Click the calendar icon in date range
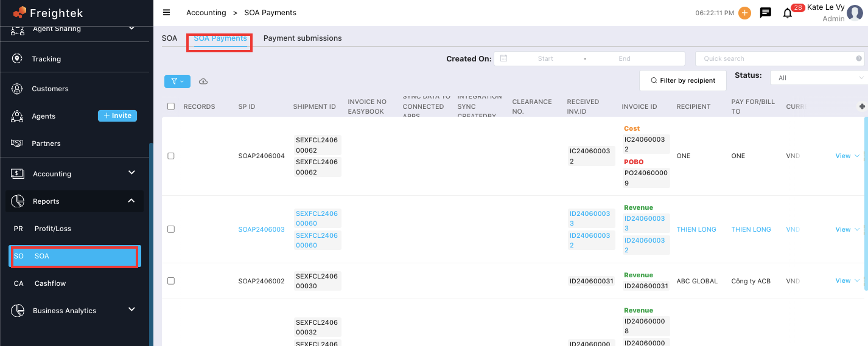Screen dimensions: 868x346 [x=503, y=58]
